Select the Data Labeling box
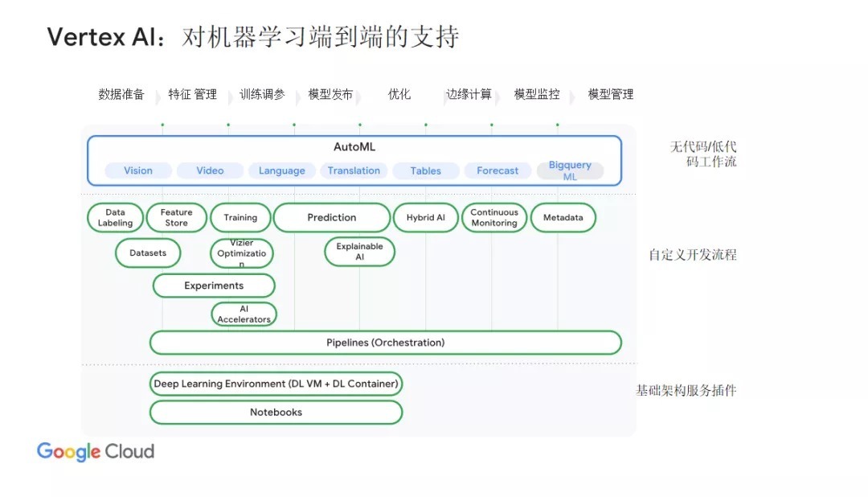 coord(115,218)
